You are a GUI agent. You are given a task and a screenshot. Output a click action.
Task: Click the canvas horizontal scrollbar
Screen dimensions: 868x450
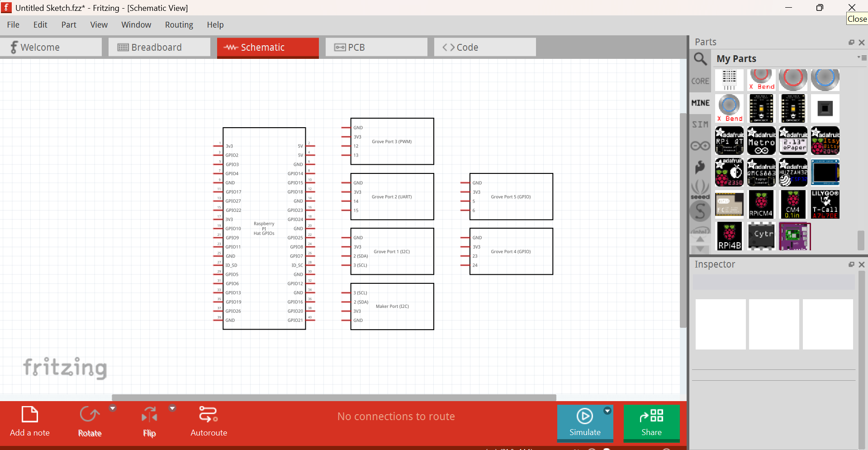(x=334, y=397)
